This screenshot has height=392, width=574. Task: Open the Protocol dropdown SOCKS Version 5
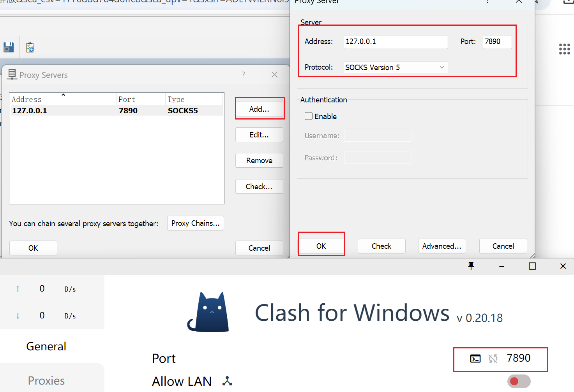coord(396,67)
